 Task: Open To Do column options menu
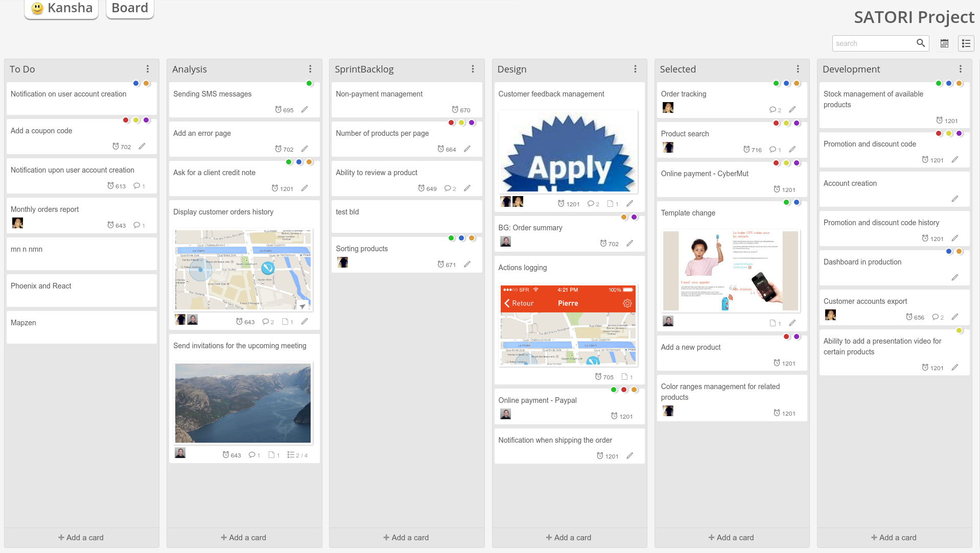(x=148, y=69)
